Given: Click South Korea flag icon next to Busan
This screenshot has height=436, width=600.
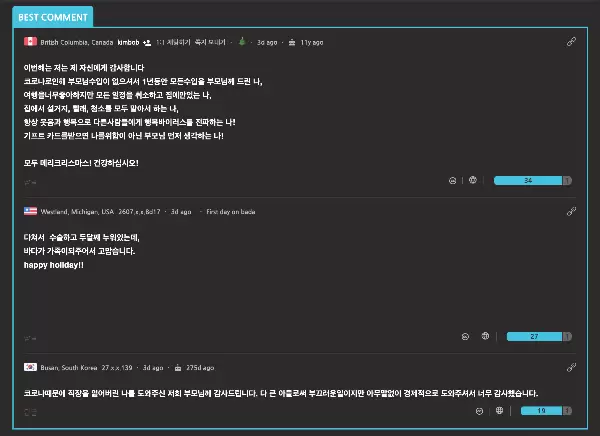Looking at the screenshot, I should (x=30, y=367).
